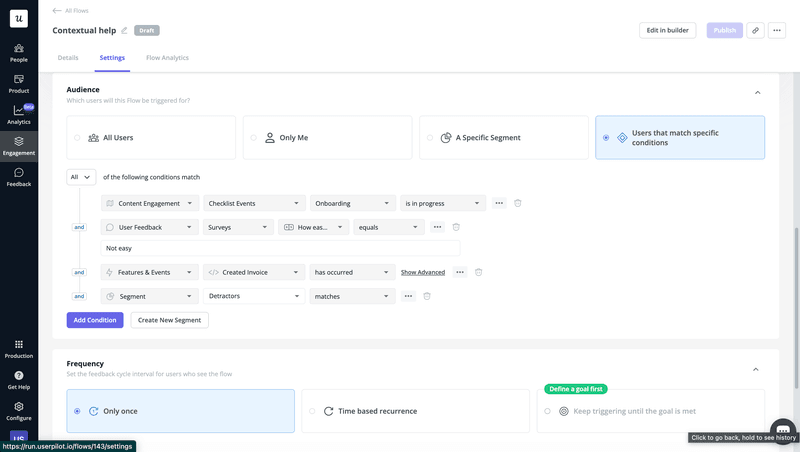Open the US user avatar
Image resolution: width=800 pixels, height=452 pixels.
[19, 437]
